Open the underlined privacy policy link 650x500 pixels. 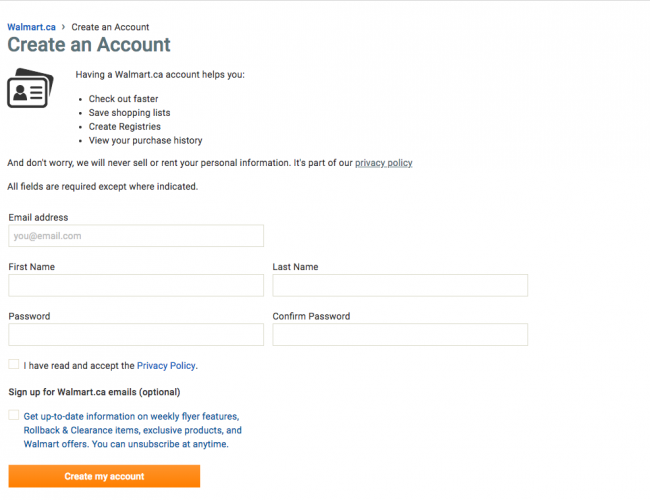pos(383,163)
